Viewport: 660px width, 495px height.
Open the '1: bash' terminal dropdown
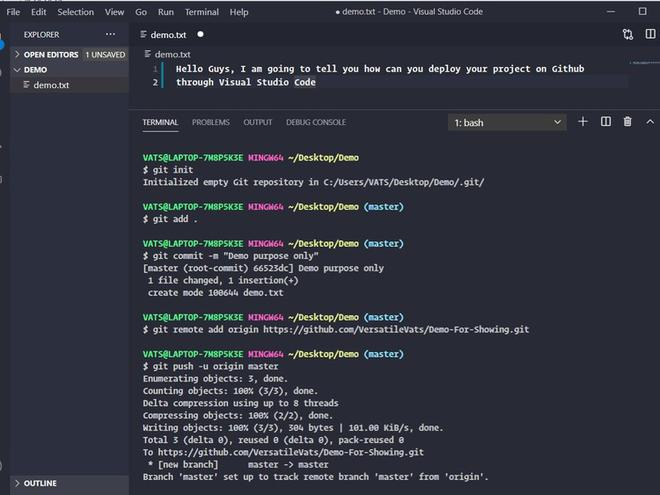point(507,122)
